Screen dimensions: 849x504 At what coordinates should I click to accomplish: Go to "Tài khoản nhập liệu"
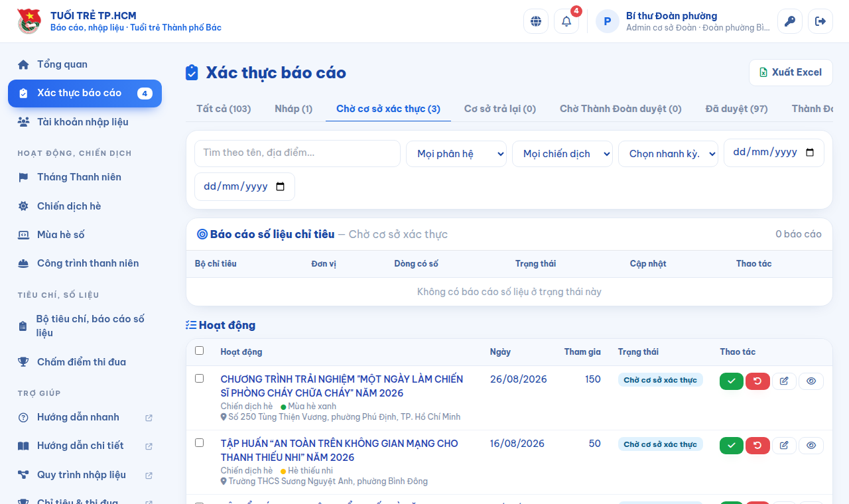pyautogui.click(x=85, y=122)
